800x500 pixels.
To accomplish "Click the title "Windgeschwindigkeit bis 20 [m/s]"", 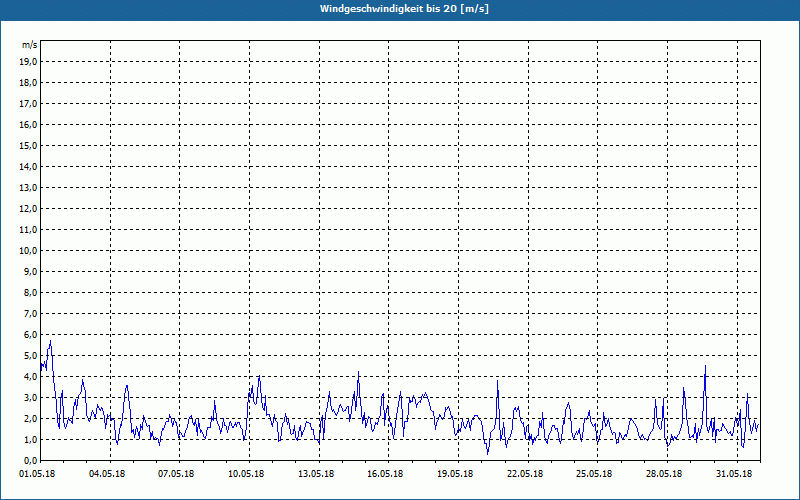I will 404,9.
